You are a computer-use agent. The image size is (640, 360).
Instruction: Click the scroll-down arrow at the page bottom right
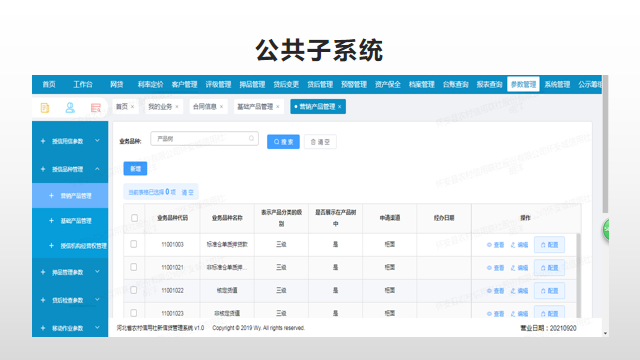tap(605, 333)
